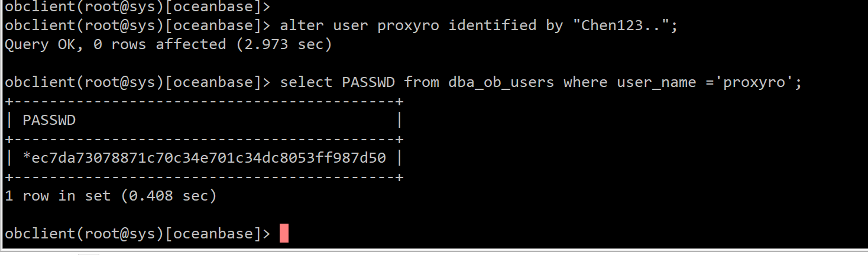The image size is (868, 255).
Task: Click the top border of result table
Action: point(204,101)
